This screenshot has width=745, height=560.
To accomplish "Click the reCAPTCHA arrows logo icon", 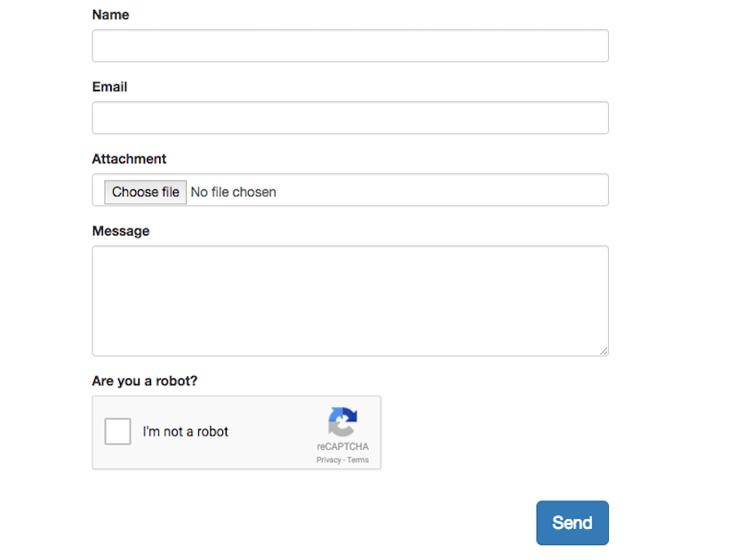I will pyautogui.click(x=342, y=422).
